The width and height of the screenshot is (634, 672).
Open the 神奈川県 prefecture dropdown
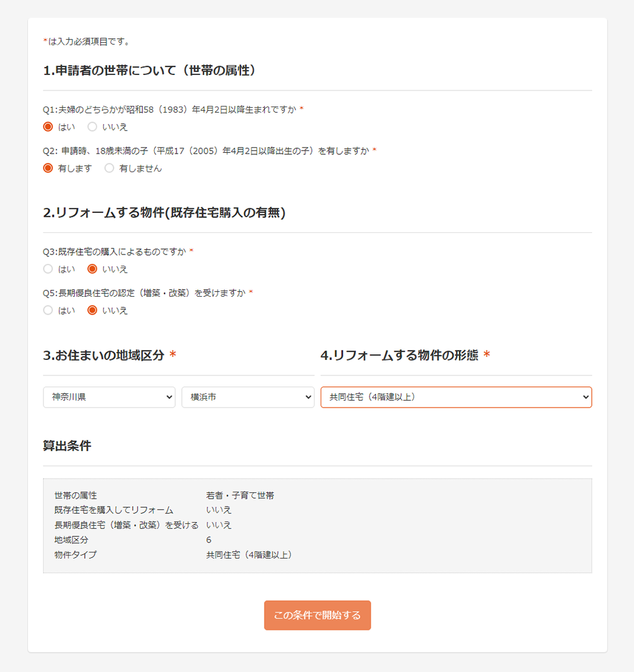tap(109, 397)
